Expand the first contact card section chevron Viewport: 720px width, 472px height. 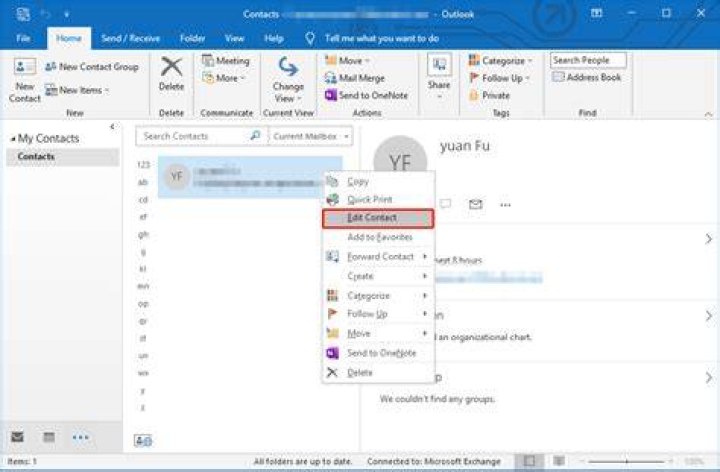coord(709,239)
